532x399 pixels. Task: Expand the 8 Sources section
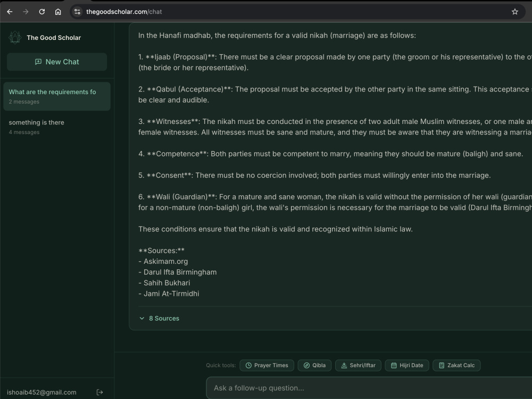pyautogui.click(x=159, y=318)
